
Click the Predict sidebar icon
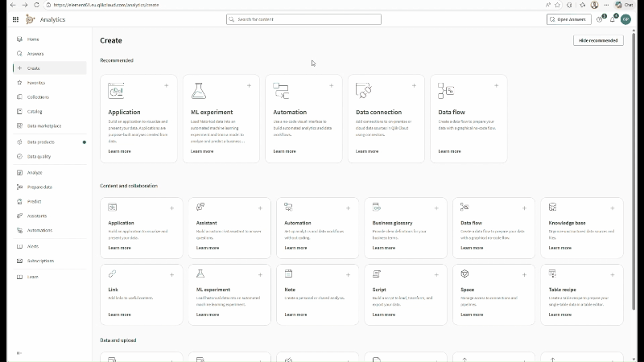coord(19,201)
